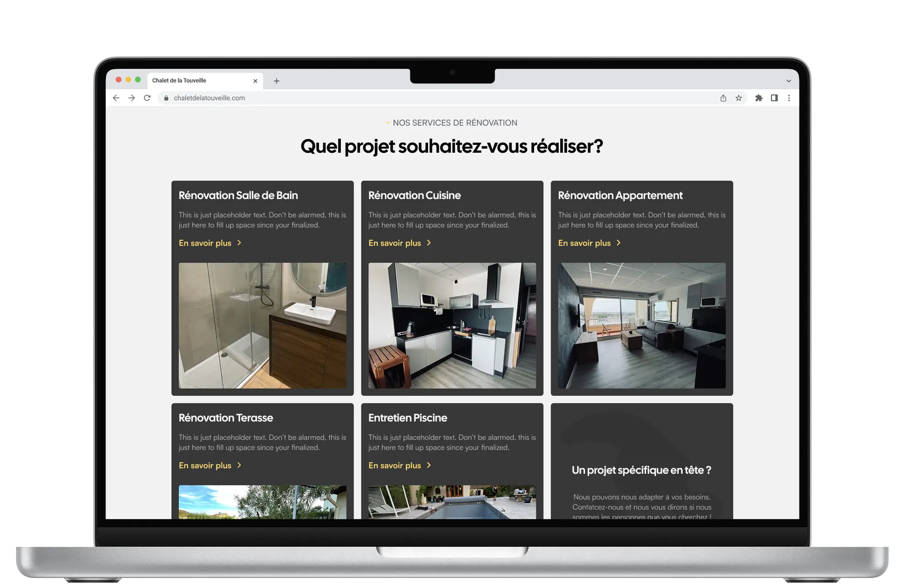Open the extensions puzzle icon
This screenshot has width=905, height=588.
coord(759,98)
